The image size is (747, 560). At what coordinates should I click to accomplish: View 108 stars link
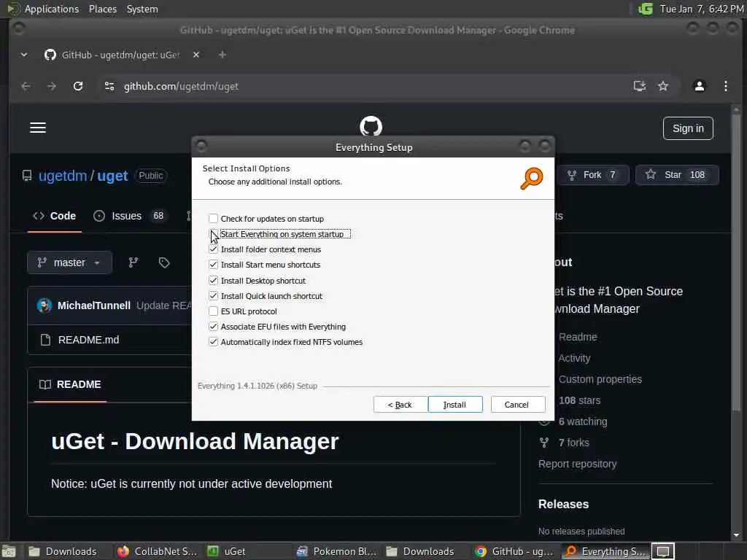(579, 400)
